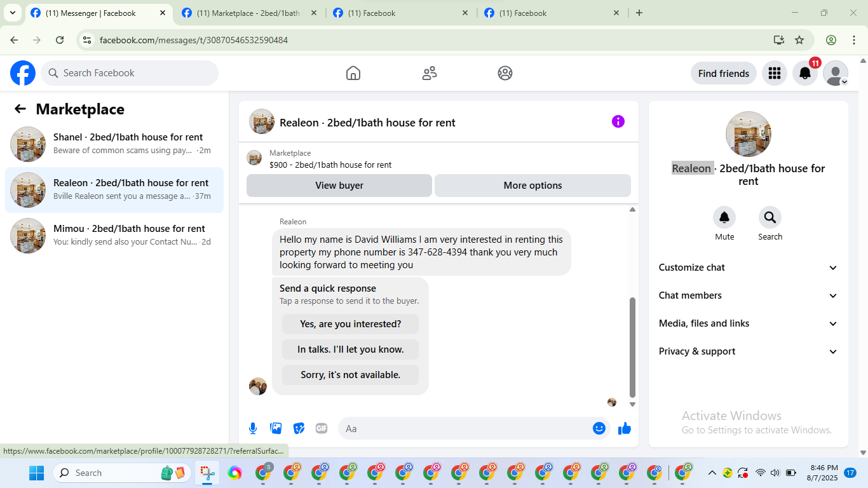Expand Media, files and links section
Image resolution: width=868 pixels, height=488 pixels.
(749, 323)
